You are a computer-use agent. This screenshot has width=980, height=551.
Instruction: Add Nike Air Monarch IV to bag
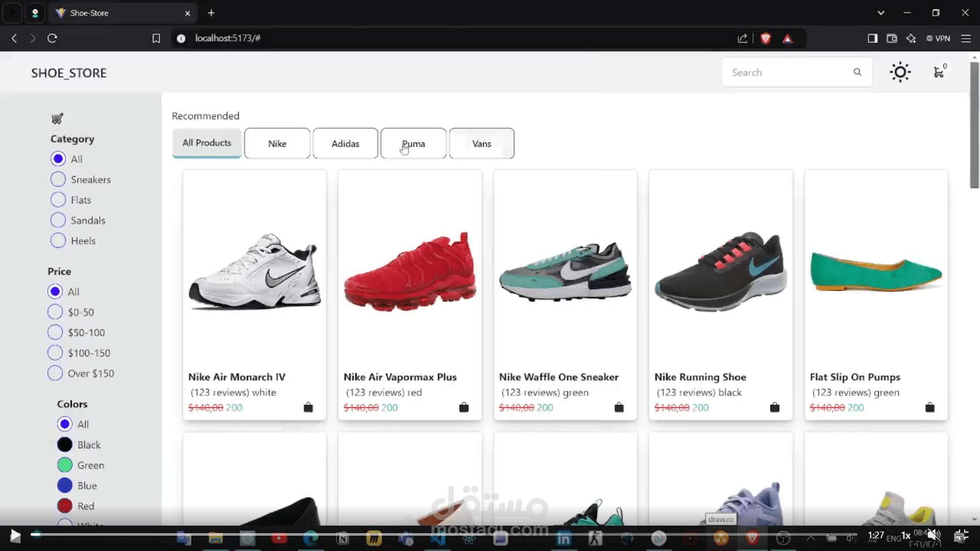click(x=308, y=407)
